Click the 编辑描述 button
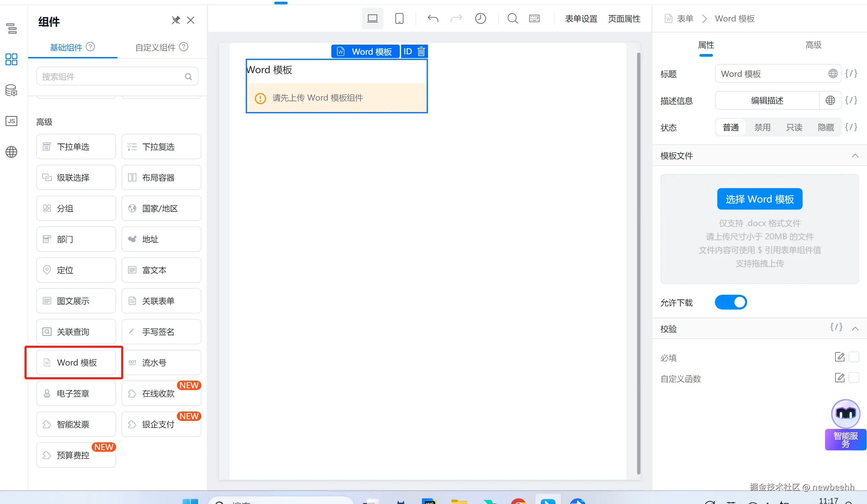The image size is (867, 504). point(767,100)
